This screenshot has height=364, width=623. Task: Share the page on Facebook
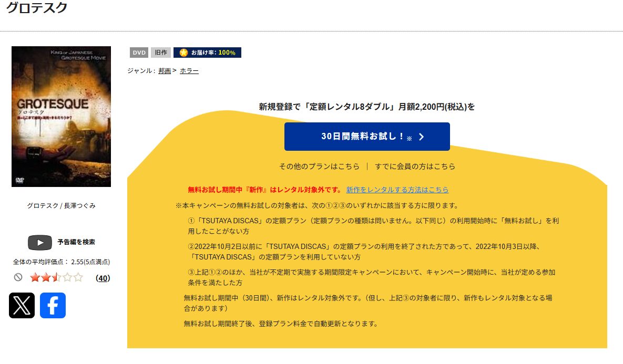click(53, 305)
